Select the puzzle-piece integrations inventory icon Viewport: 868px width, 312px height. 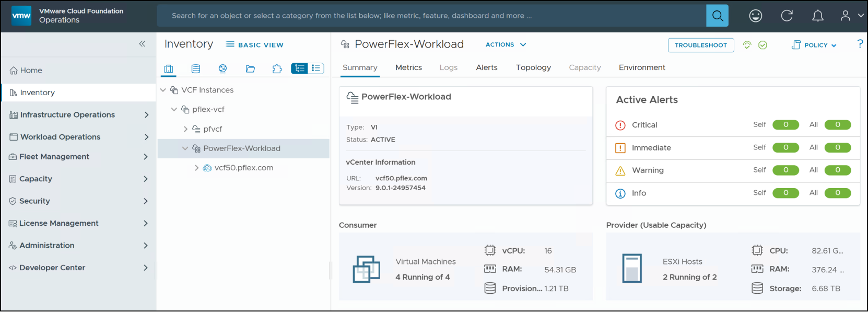[x=277, y=68]
